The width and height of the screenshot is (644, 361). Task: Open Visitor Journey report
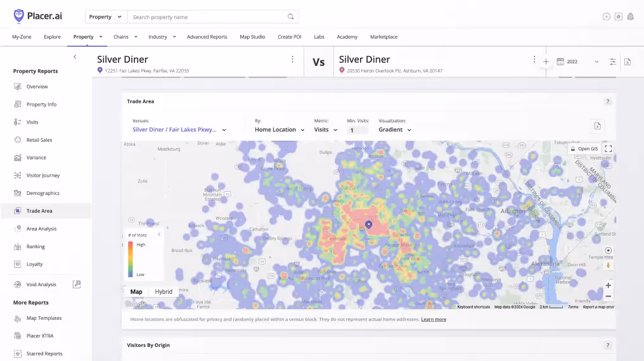[42, 175]
